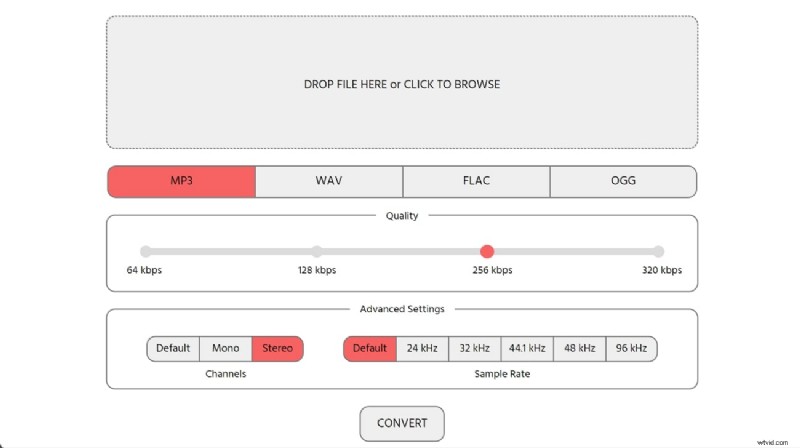Select Stereo channel option
The width and height of the screenshot is (800, 448).
pyautogui.click(x=278, y=349)
